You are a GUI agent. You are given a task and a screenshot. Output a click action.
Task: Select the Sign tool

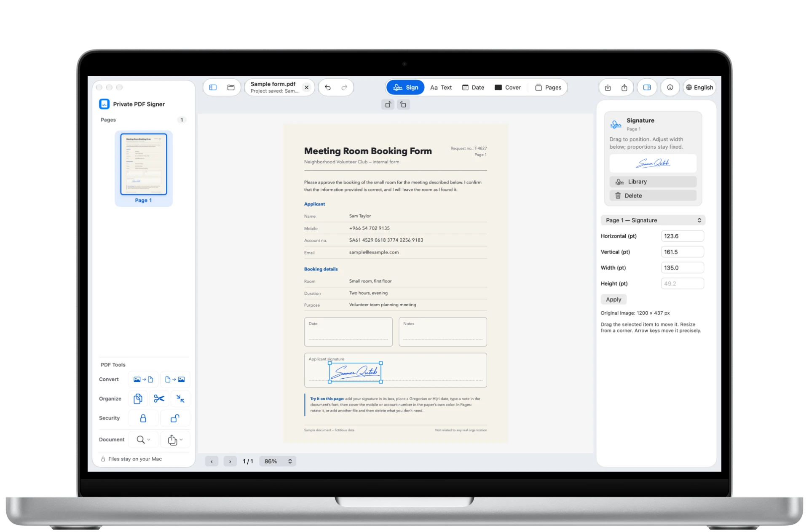[405, 88]
